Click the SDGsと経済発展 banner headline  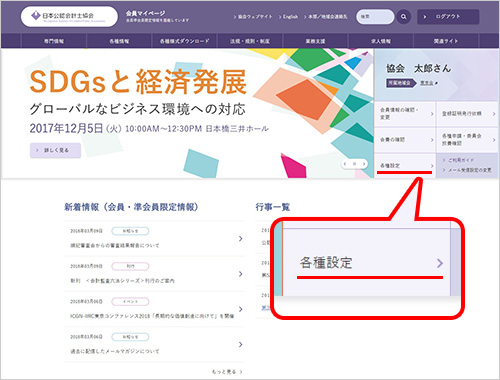coord(138,82)
